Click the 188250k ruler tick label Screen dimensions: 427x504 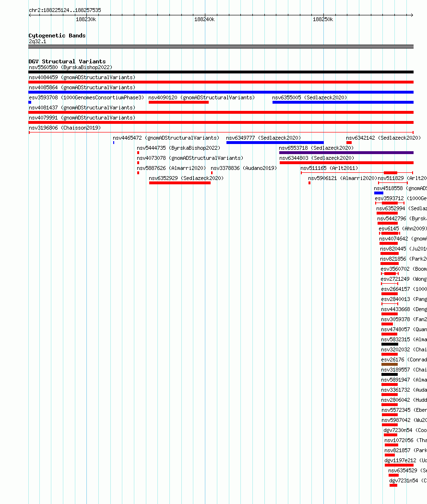tap(323, 19)
